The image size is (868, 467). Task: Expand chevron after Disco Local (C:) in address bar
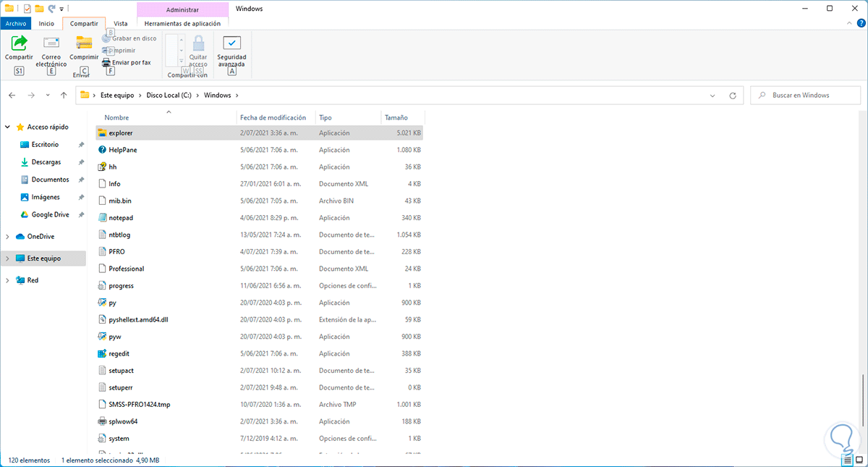(198, 95)
